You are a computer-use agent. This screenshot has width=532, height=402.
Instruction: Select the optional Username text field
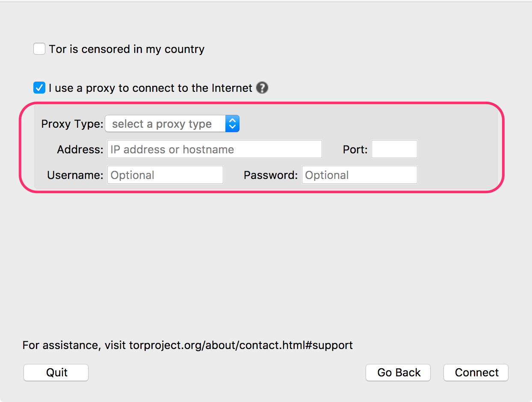165,175
